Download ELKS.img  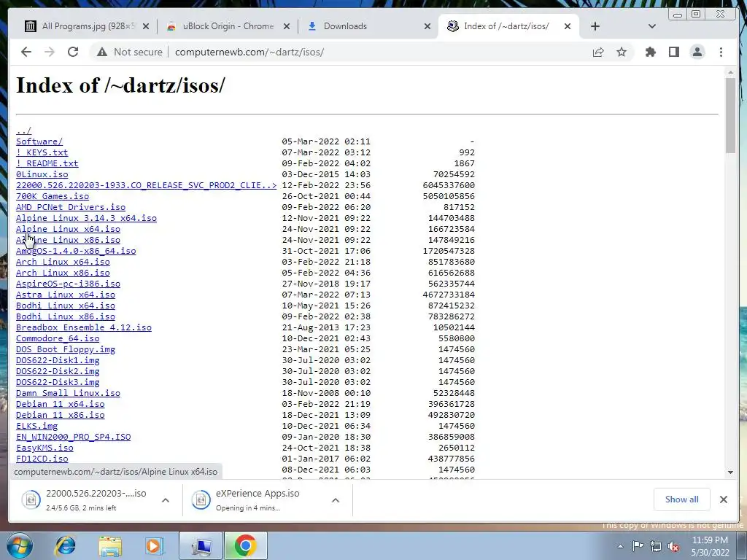click(36, 426)
